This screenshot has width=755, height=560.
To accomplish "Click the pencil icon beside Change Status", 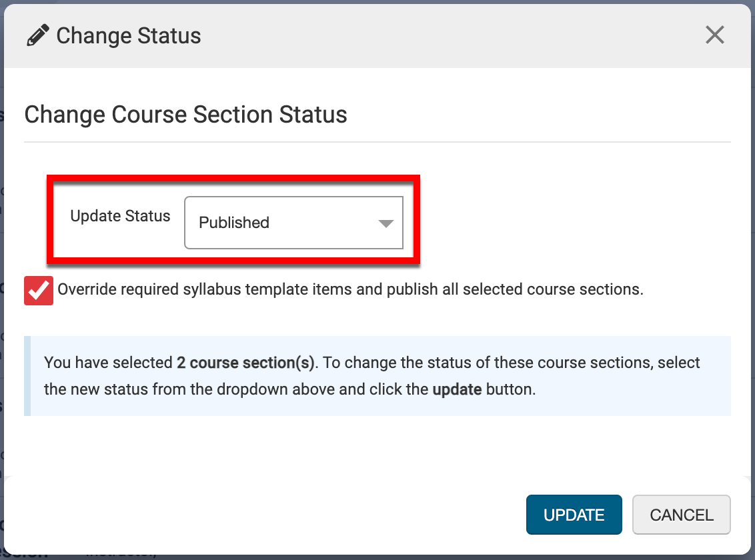I will coord(38,35).
